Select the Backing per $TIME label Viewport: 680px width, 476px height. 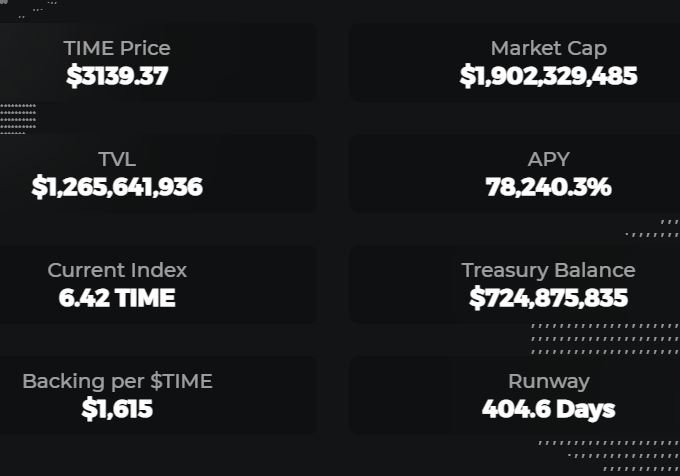click(x=117, y=381)
